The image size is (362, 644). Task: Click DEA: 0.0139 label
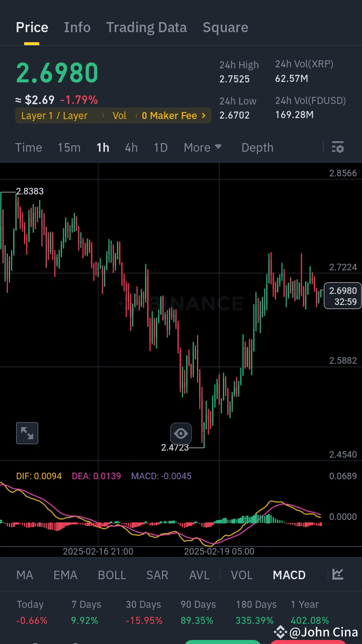[97, 476]
